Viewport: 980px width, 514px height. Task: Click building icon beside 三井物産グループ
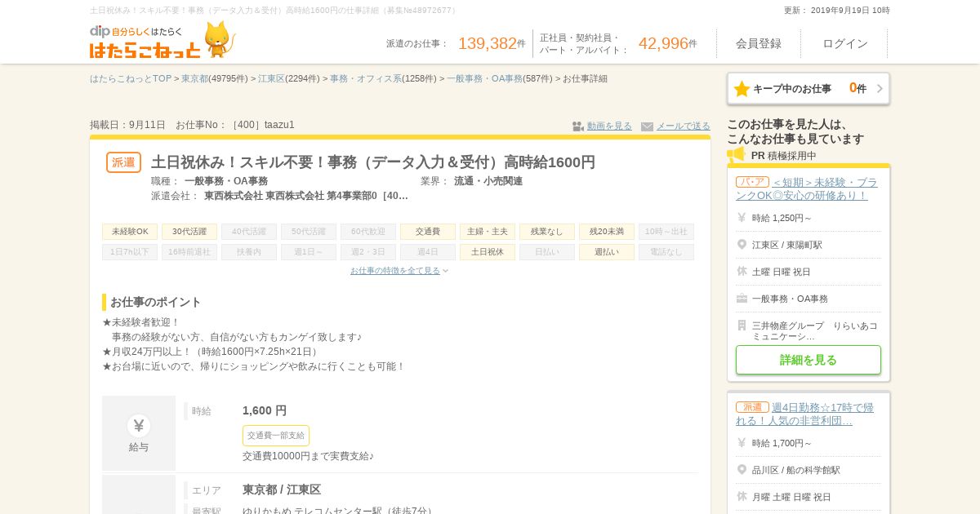(x=742, y=326)
